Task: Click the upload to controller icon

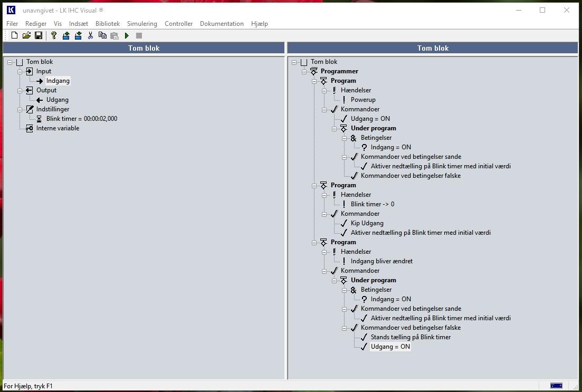Action: tap(66, 35)
